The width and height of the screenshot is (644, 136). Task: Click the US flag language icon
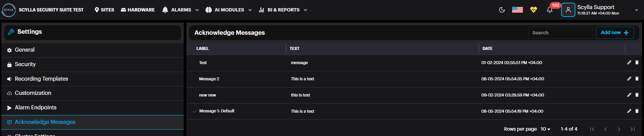coord(517,10)
